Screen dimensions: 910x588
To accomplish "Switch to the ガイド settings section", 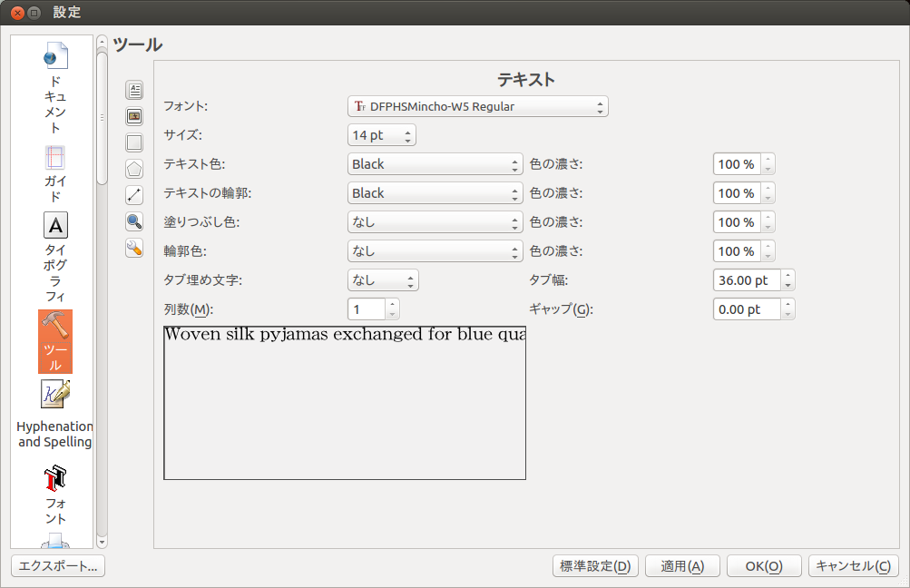I will coord(55,174).
